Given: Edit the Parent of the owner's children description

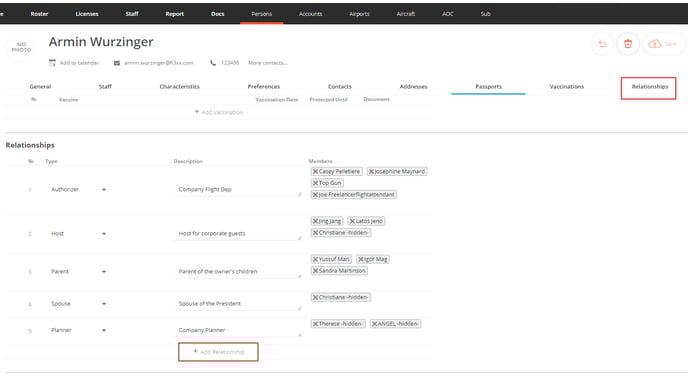Looking at the screenshot, I should [x=237, y=272].
